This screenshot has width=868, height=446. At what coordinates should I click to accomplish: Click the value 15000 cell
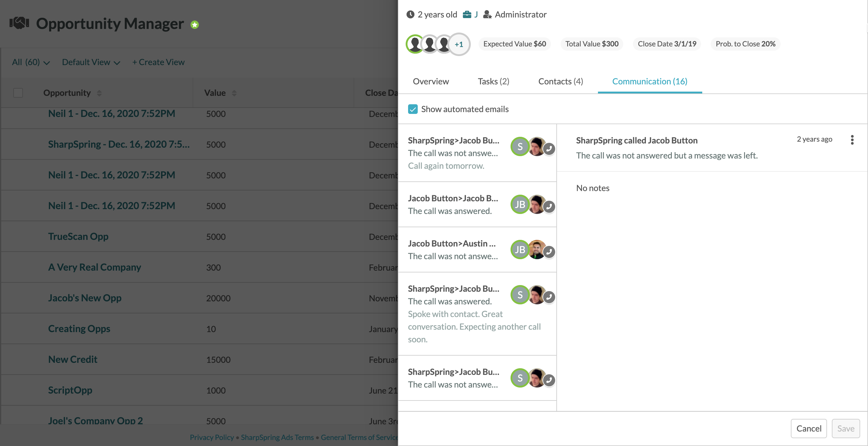pyautogui.click(x=218, y=360)
